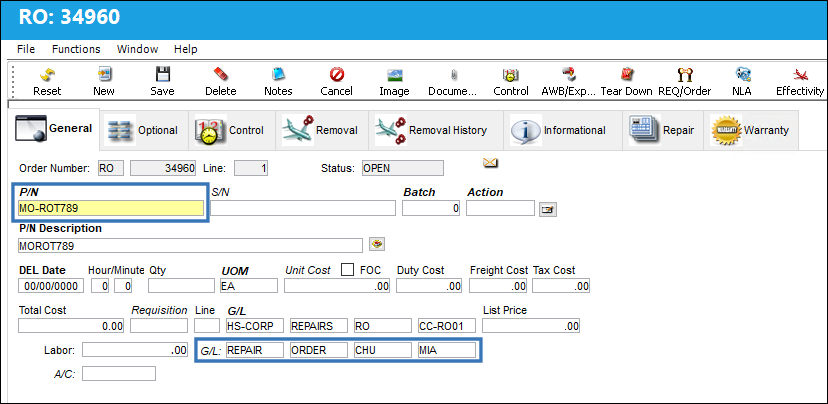Click the G/L field showing CC-RO01
This screenshot has width=828, height=404.
(447, 326)
